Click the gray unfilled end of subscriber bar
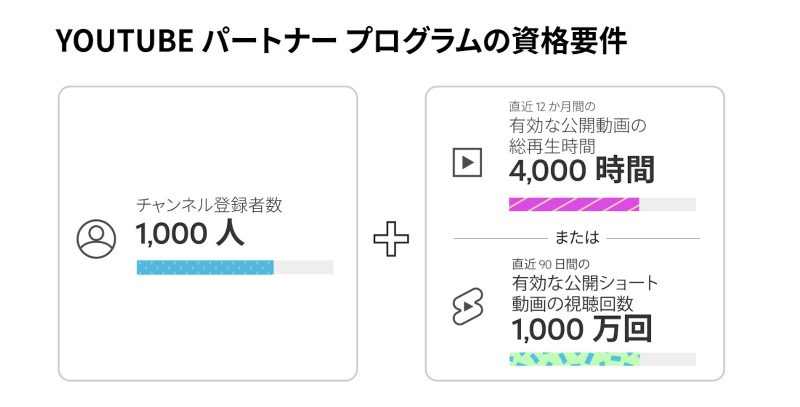 (x=304, y=267)
